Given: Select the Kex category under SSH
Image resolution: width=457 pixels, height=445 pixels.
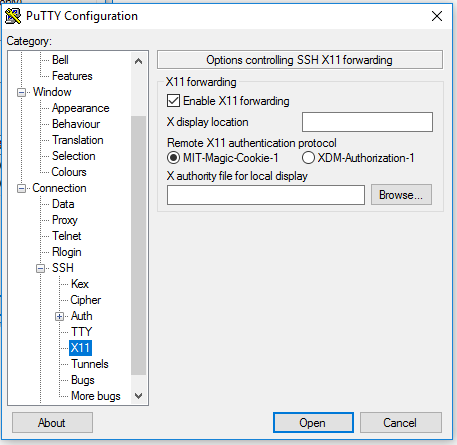Looking at the screenshot, I should (80, 284).
